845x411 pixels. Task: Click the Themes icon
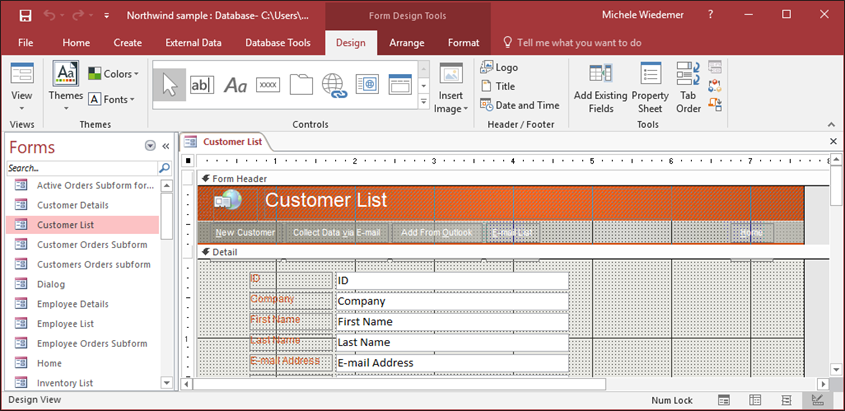click(x=66, y=73)
